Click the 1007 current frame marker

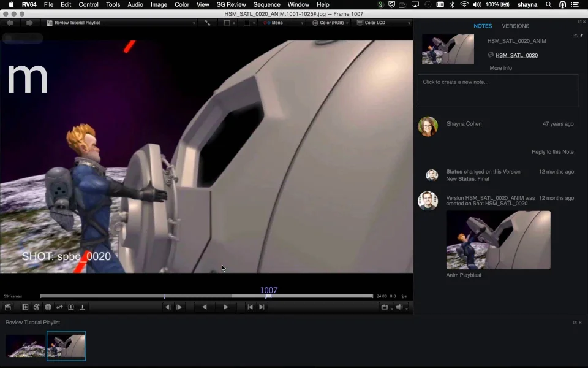click(x=268, y=290)
